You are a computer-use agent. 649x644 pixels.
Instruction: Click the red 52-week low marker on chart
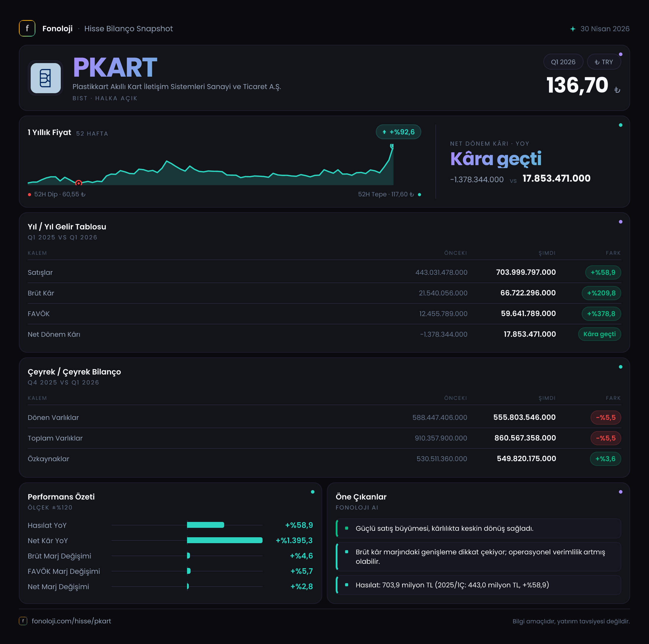pyautogui.click(x=78, y=183)
